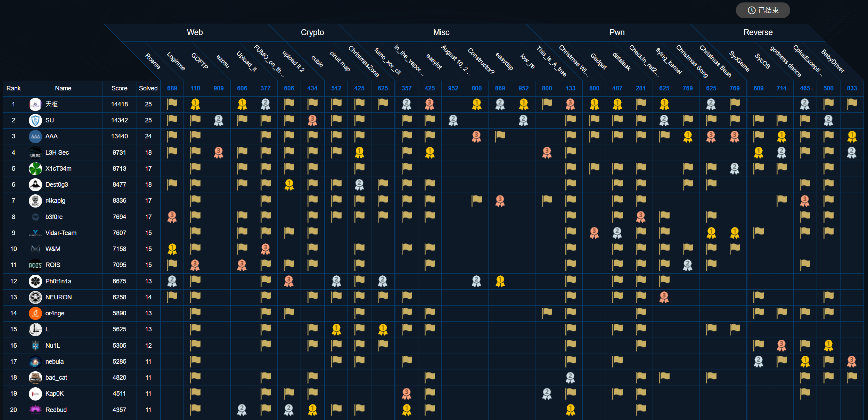This screenshot has height=420, width=868.
Task: Click Dest0g3's gold medal under upload_it 2
Action: point(289,185)
